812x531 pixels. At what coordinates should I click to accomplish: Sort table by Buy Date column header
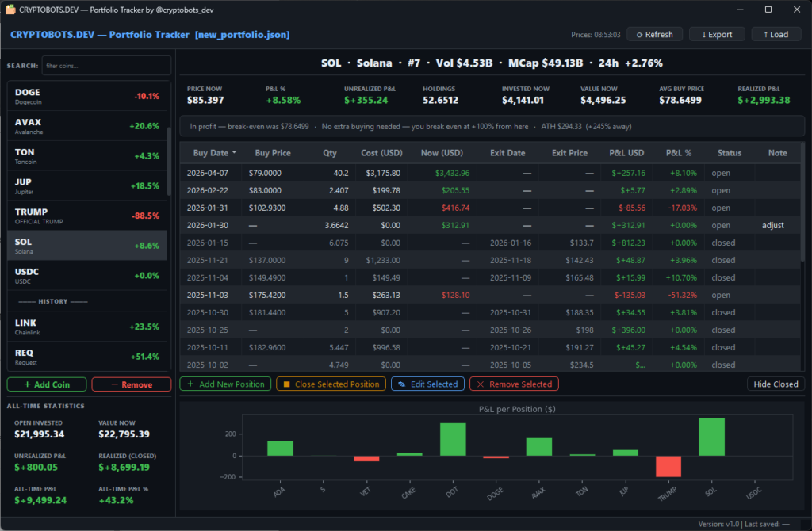click(213, 152)
